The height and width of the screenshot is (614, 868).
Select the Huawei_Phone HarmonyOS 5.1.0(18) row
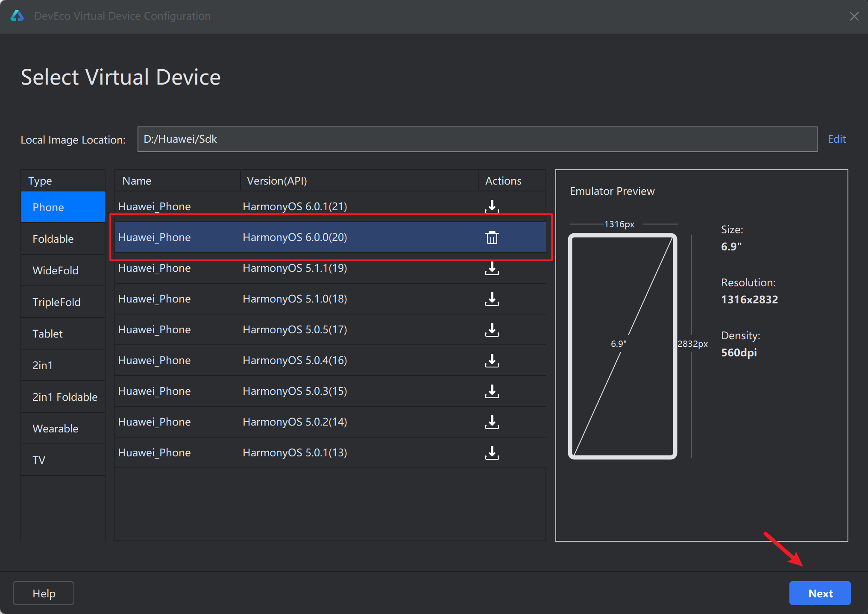coord(295,299)
